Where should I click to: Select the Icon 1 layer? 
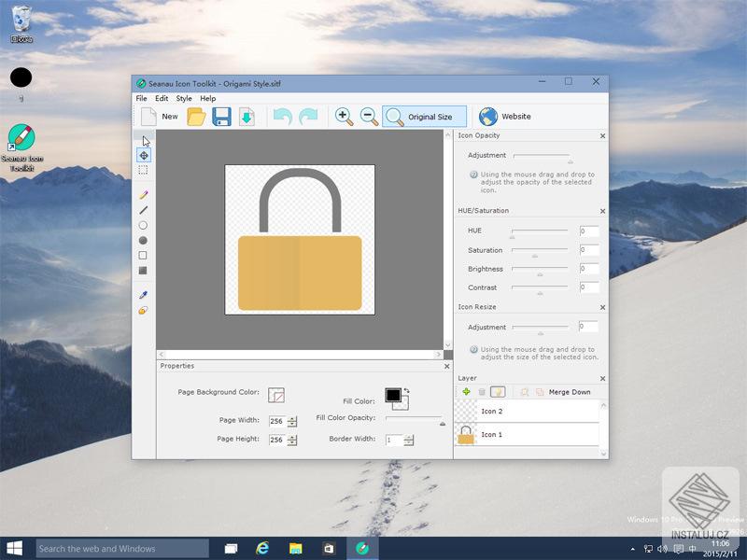527,435
